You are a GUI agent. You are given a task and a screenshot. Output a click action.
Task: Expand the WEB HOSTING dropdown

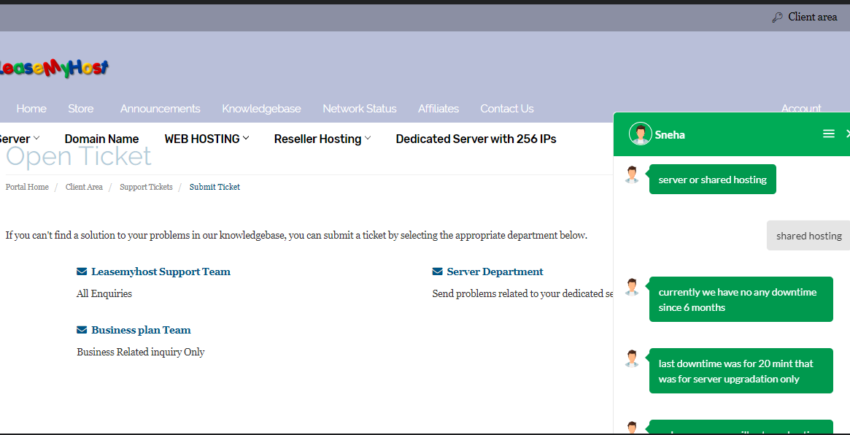point(207,139)
